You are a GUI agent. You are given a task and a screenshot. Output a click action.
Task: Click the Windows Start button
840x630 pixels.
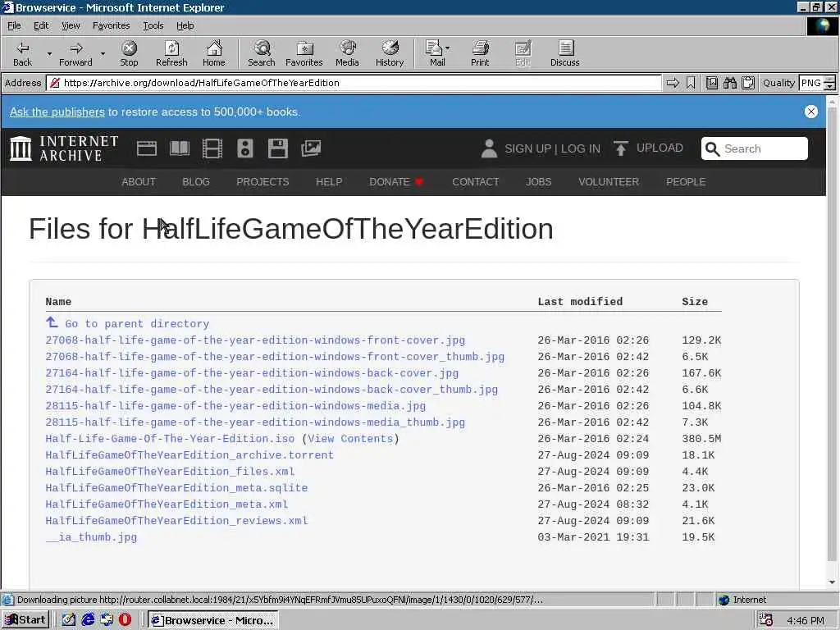[25, 620]
